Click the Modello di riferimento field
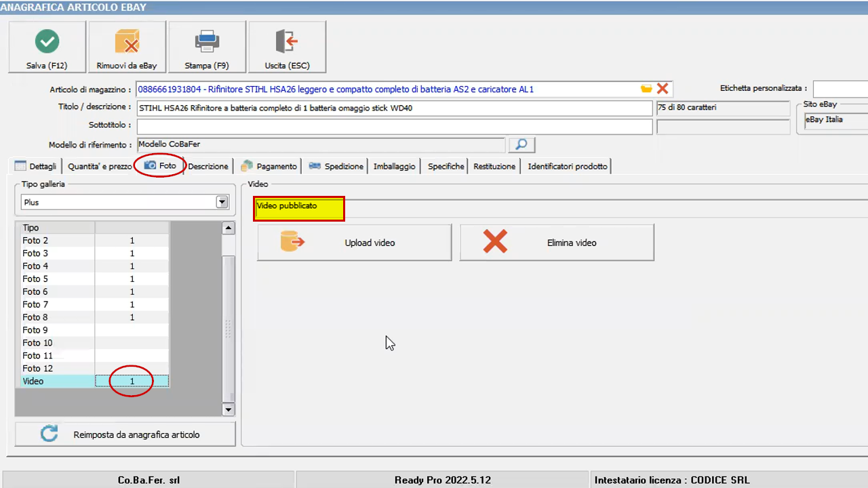Screen dimensions: 868x488 [321, 144]
